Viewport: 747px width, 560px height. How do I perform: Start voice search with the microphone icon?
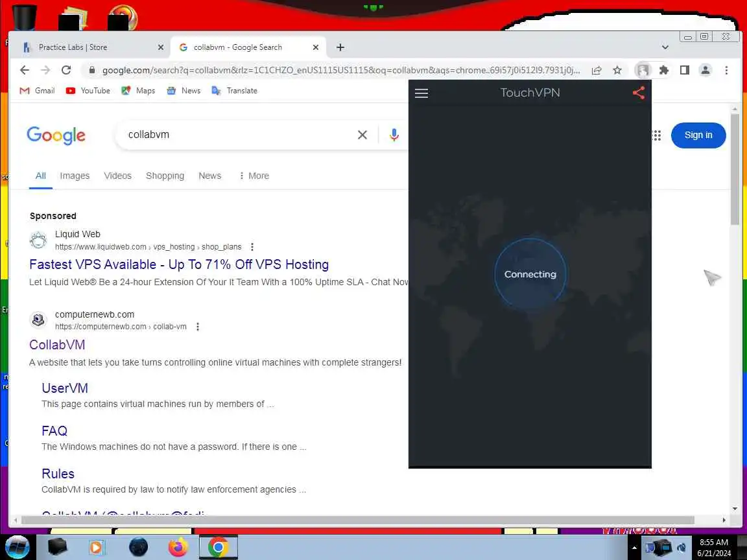[394, 135]
